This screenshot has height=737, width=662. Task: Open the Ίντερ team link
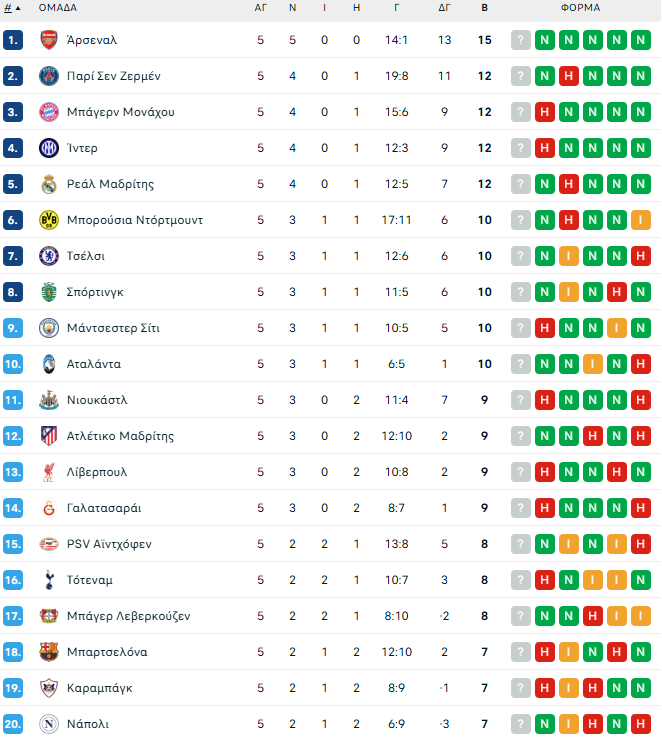pyautogui.click(x=82, y=148)
